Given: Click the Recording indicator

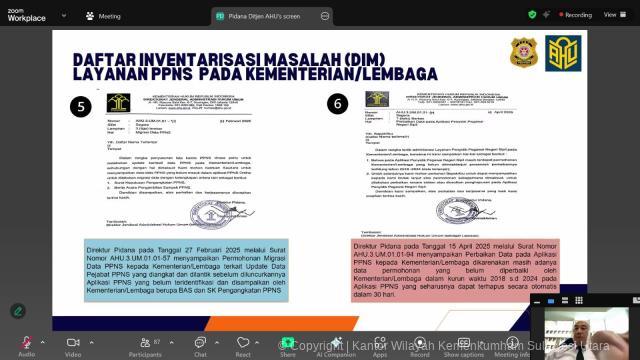Looking at the screenshot, I should click(576, 15).
